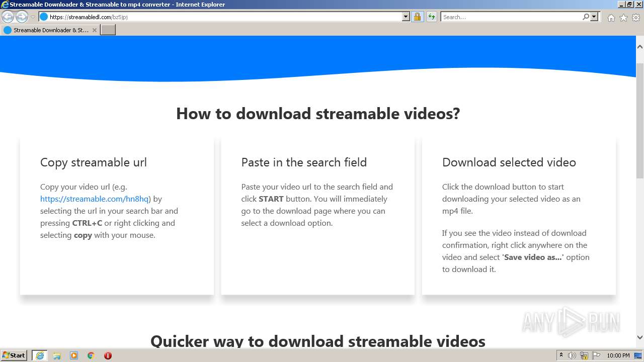644x362 pixels.
Task: Click Internet Explorer taskbar icon
Action: pyautogui.click(x=40, y=355)
